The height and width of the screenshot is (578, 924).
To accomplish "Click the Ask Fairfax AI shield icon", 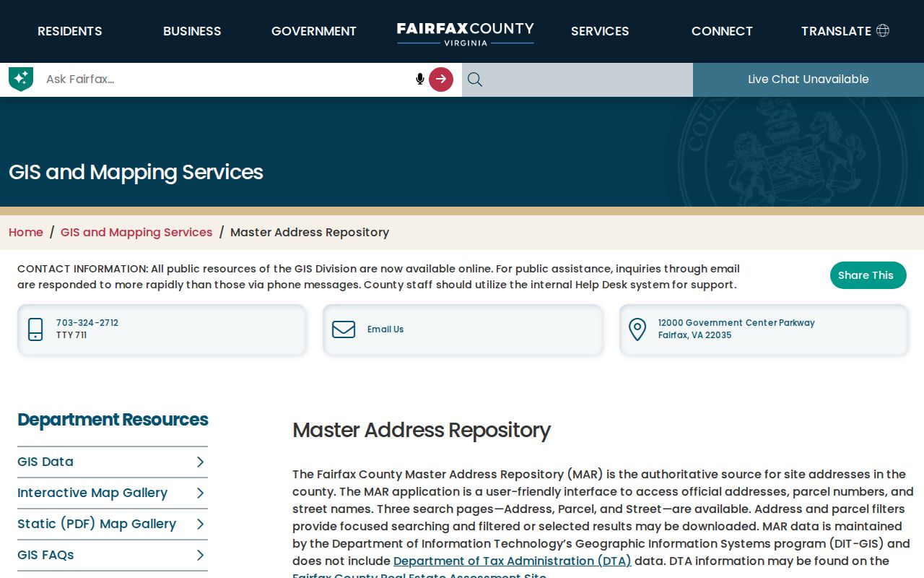I will click(21, 79).
